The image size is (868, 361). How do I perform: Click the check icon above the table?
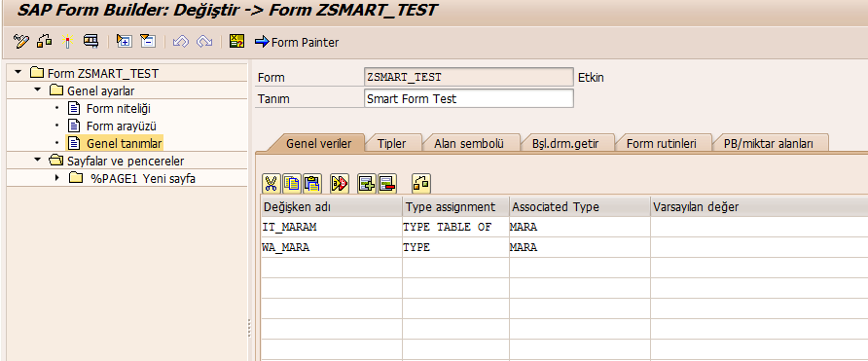421,183
